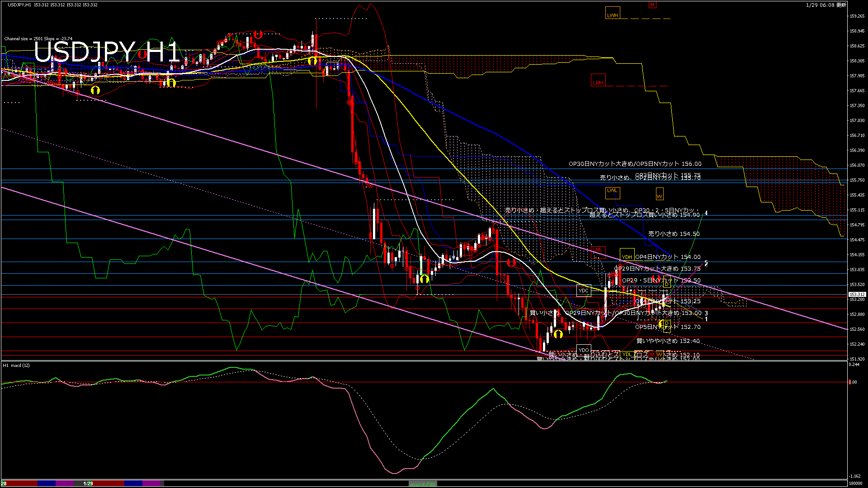This screenshot has width=868, height=488.
Task: Toggle the macd ON button
Action: click(423, 483)
